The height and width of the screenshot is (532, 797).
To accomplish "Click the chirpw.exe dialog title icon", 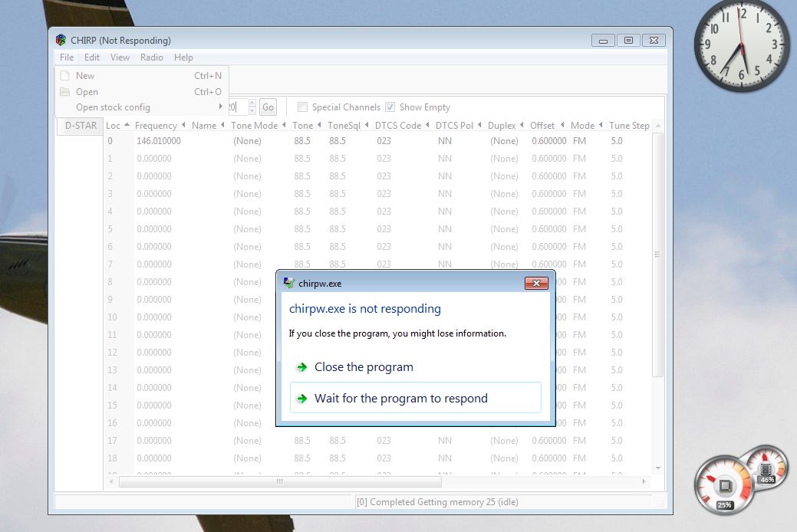I will 288,283.
